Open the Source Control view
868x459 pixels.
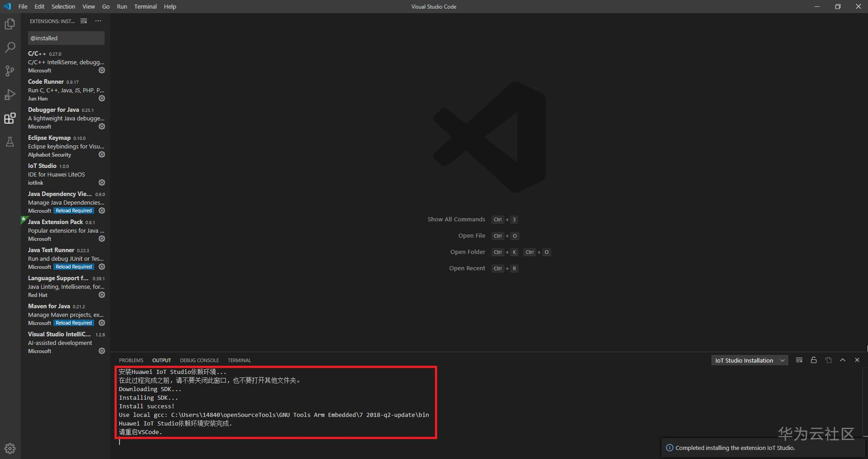10,71
